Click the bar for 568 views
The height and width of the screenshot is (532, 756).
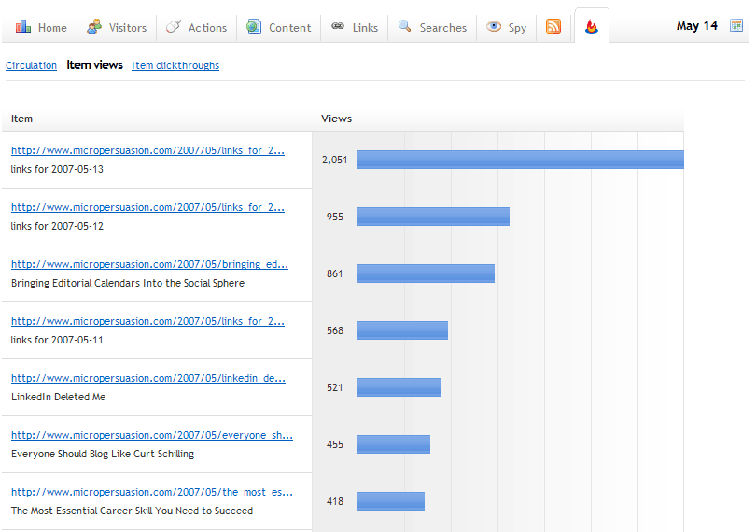pyautogui.click(x=402, y=330)
